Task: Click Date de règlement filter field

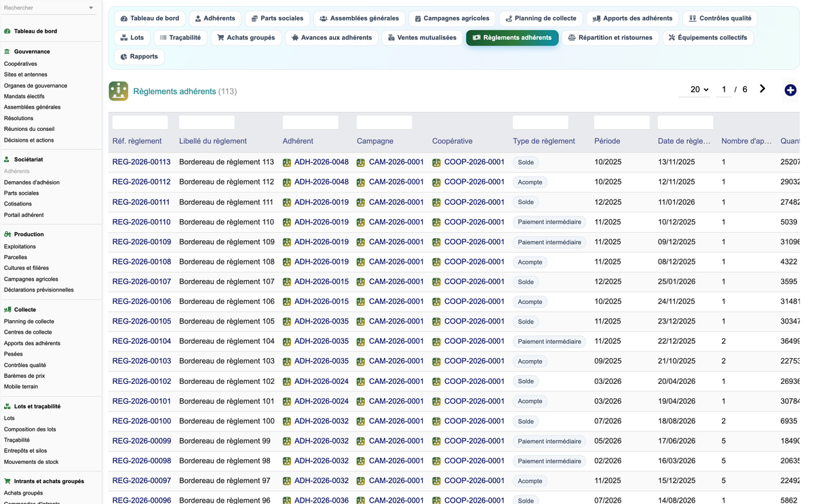Action: tap(685, 122)
